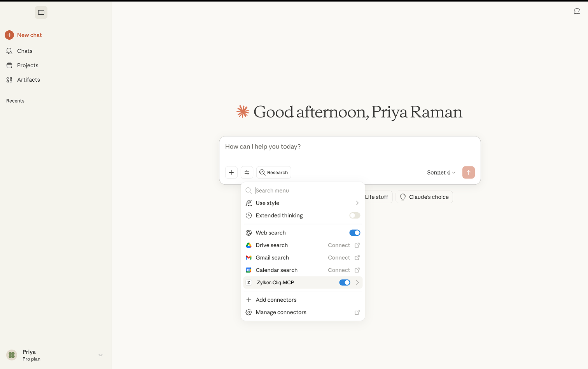Expand Zylker-Cliq-MCP options chevron

tap(357, 283)
